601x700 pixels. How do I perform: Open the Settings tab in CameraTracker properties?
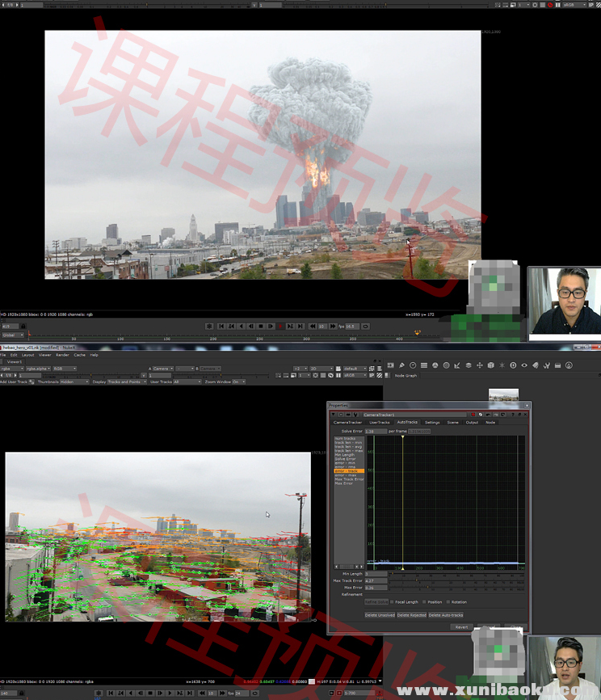pyautogui.click(x=432, y=422)
